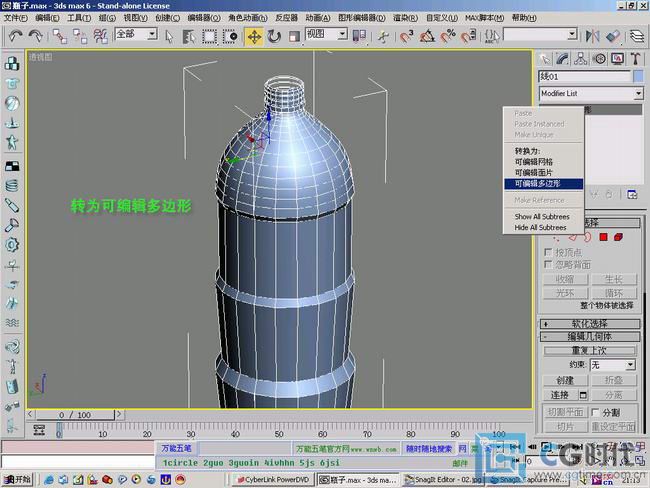The width and height of the screenshot is (650, 488).
Task: Click the Undo arrow icon
Action: tap(16, 36)
